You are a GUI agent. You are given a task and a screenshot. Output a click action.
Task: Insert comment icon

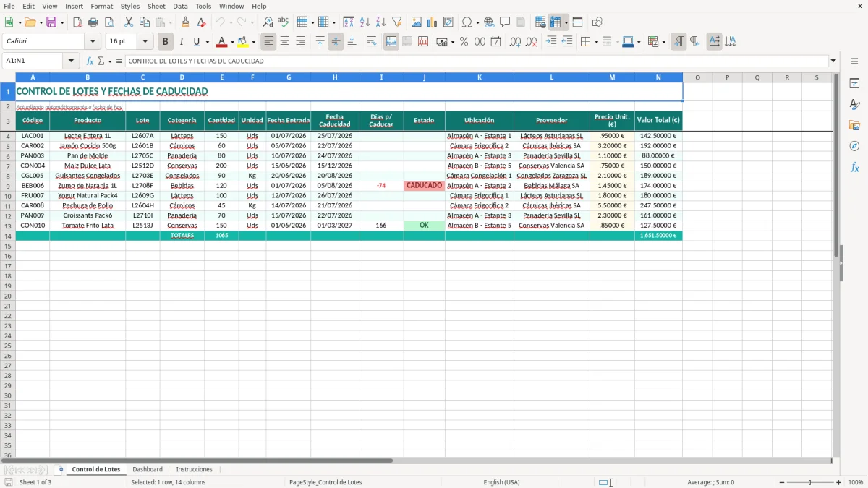[505, 22]
